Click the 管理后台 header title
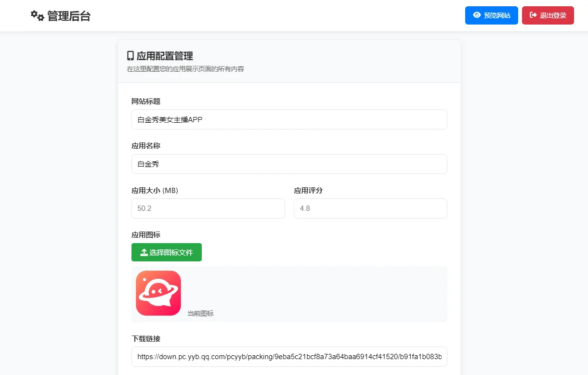 click(x=69, y=16)
